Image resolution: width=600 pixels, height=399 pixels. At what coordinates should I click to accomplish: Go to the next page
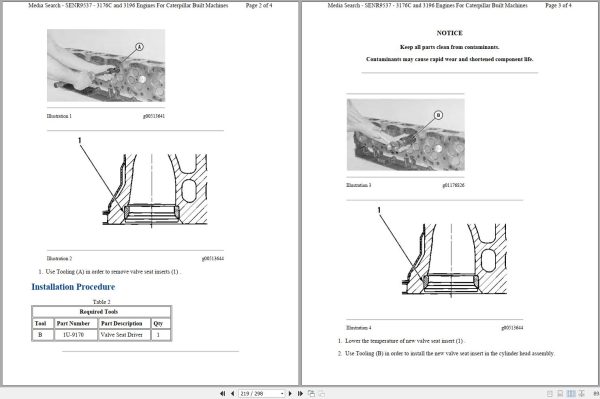click(x=290, y=393)
